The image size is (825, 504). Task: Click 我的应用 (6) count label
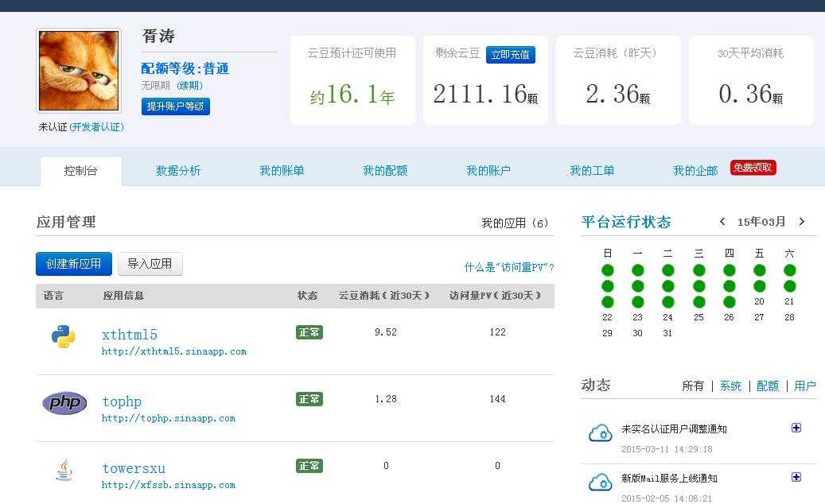pos(515,223)
